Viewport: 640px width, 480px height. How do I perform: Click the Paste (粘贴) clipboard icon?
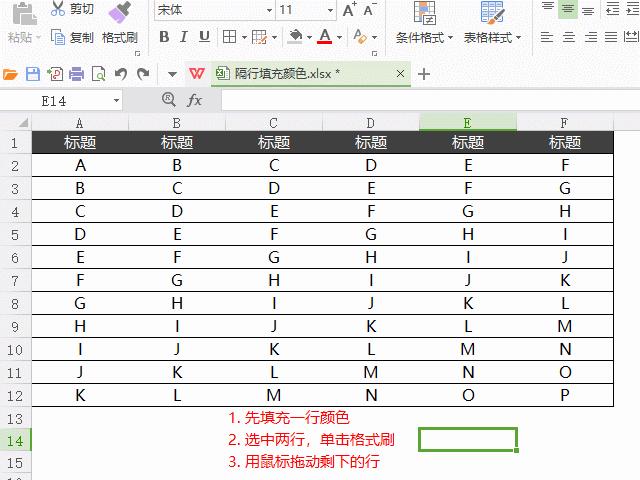click(x=24, y=13)
